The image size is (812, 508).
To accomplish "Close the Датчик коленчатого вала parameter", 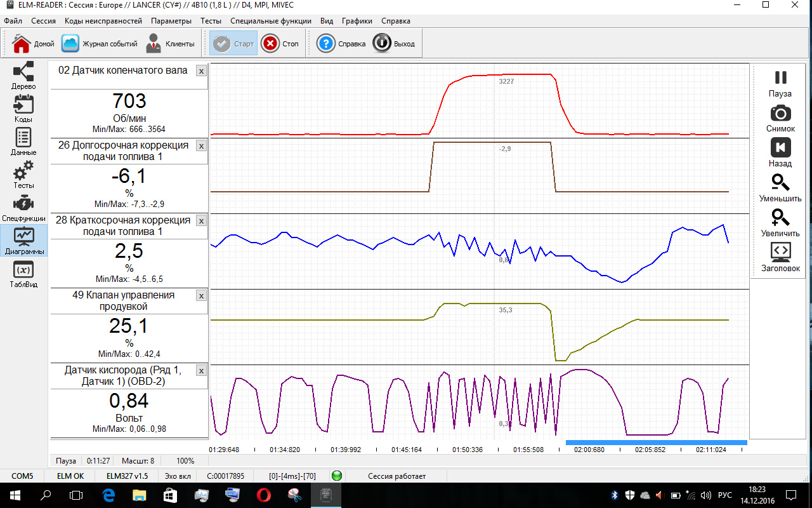I will coord(201,71).
